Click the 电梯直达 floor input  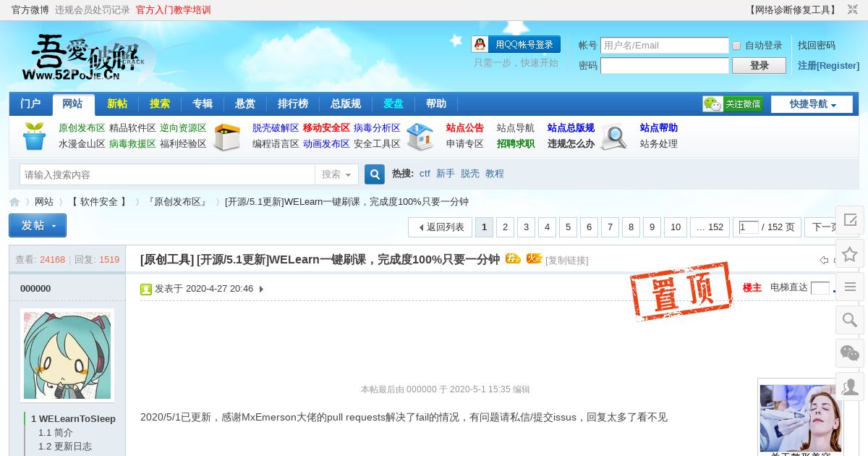[x=820, y=288]
